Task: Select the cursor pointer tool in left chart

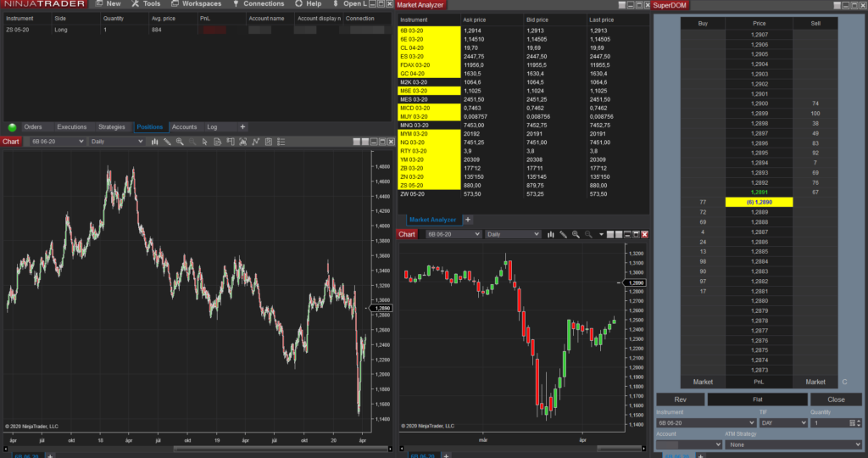Action: pyautogui.click(x=206, y=142)
